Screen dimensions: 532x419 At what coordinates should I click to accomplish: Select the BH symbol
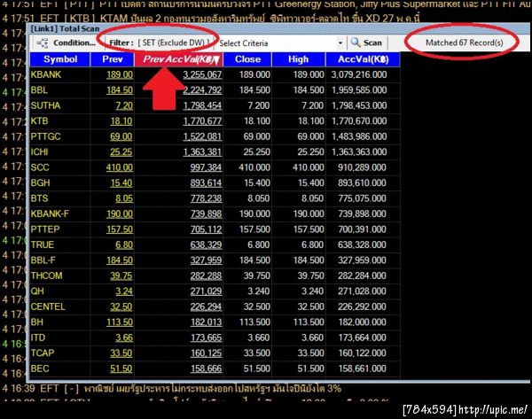36,322
